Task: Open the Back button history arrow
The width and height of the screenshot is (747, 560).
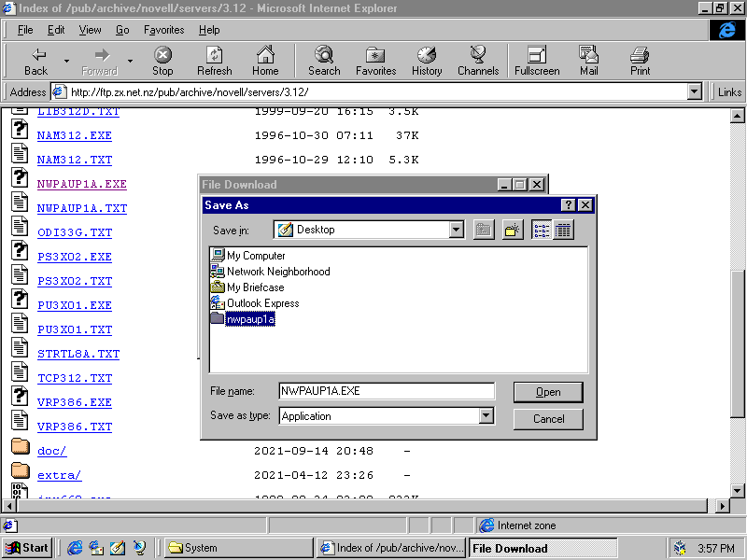Action: click(x=66, y=61)
